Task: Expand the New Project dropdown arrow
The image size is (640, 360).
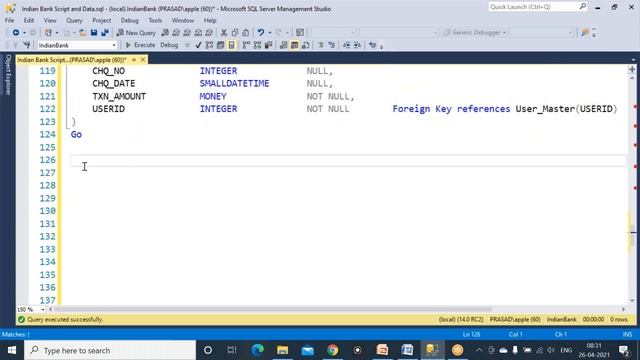Action: (57, 33)
